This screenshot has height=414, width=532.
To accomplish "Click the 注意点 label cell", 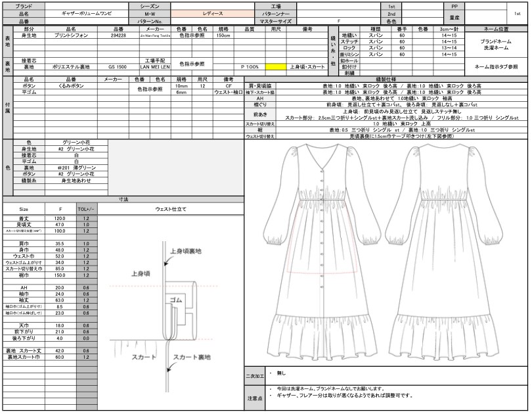I will point(254,398).
